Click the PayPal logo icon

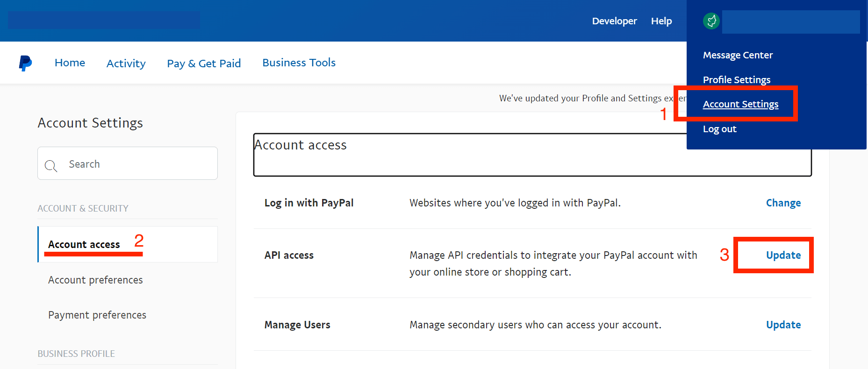(25, 63)
